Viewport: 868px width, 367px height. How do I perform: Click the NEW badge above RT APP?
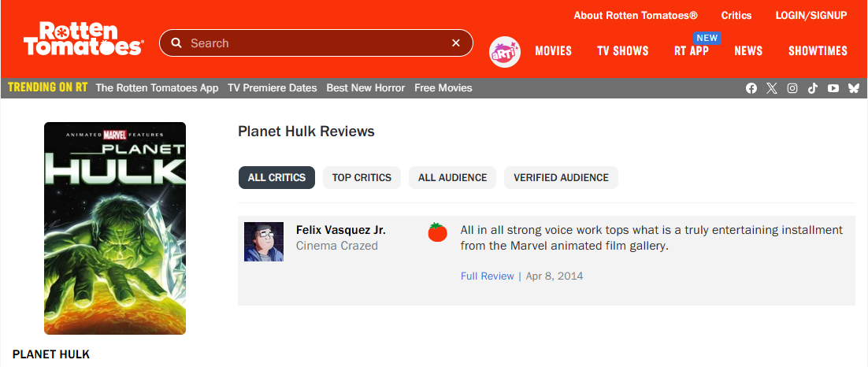click(x=707, y=38)
